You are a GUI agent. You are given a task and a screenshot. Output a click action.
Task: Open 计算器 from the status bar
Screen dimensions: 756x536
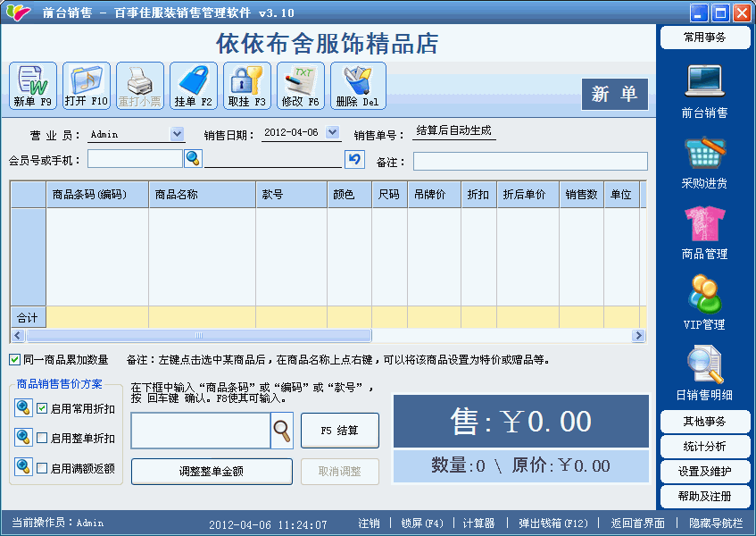tap(478, 523)
